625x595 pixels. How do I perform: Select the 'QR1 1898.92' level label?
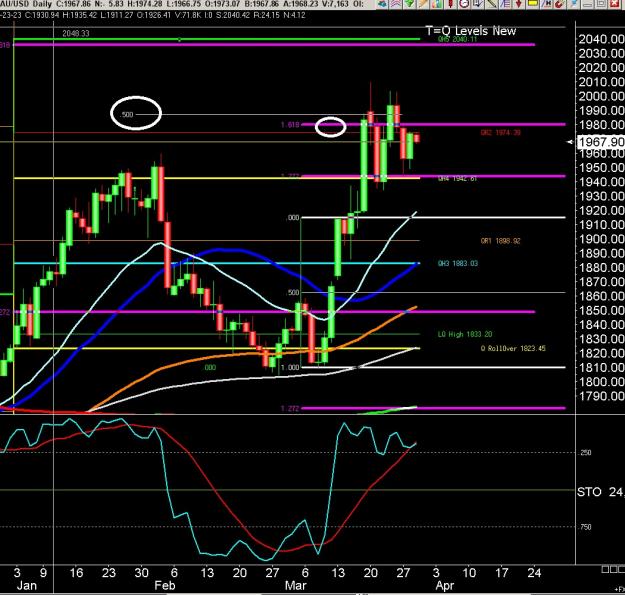point(500,241)
